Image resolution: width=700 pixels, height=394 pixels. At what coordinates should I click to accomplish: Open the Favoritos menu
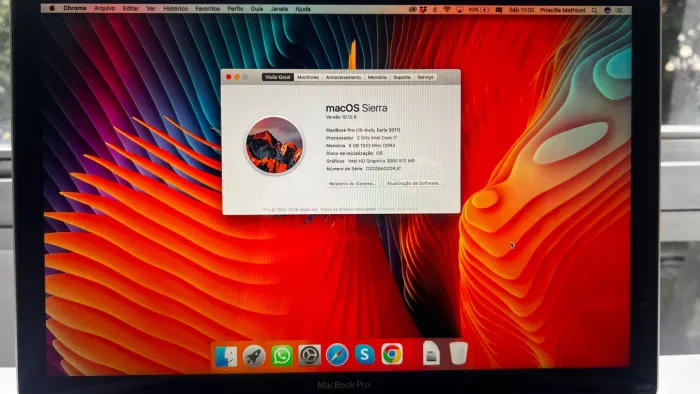208,8
